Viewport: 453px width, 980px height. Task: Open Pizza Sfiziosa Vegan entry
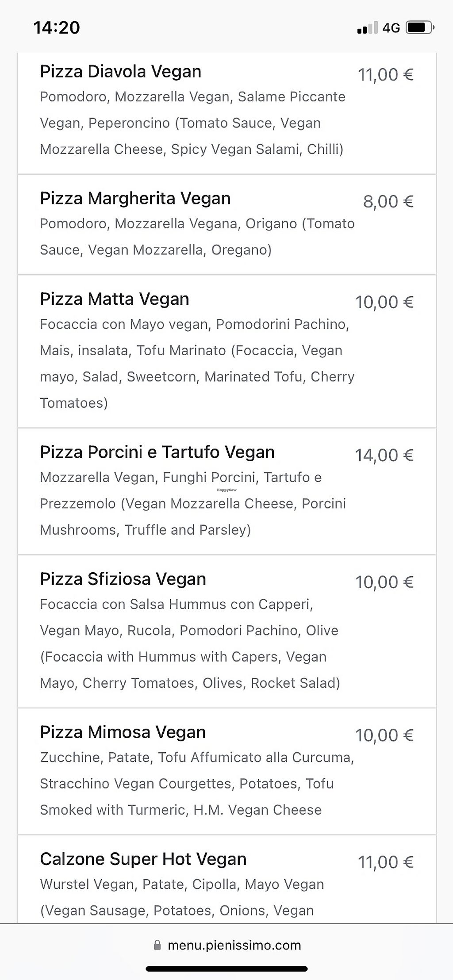123,579
